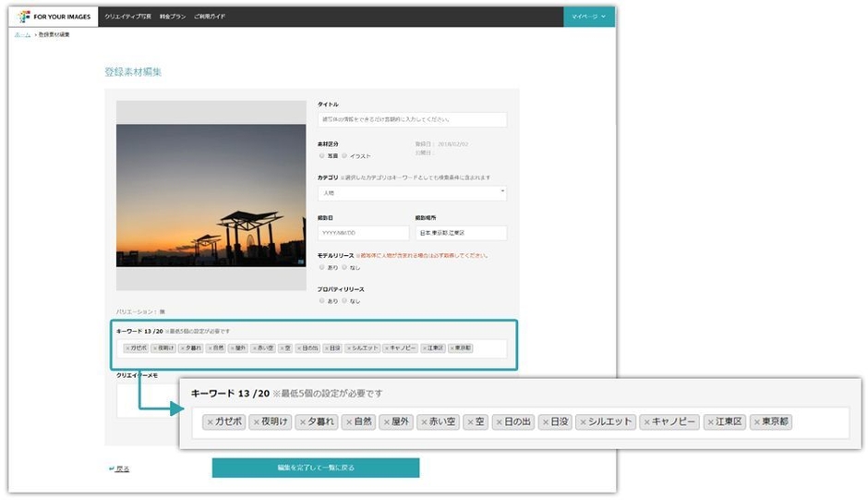Screen dimensions: 868x500
Task: Select the 写真 material type radio button
Action: coord(322,156)
